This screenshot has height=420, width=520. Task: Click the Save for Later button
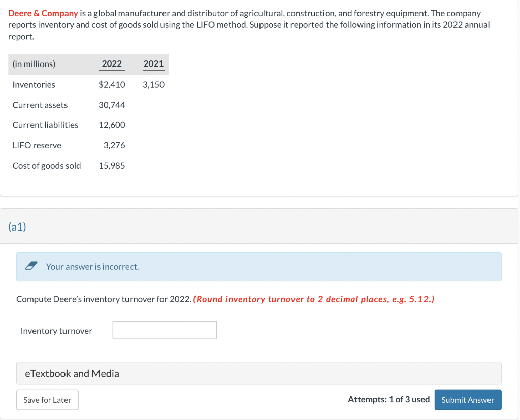click(x=47, y=400)
